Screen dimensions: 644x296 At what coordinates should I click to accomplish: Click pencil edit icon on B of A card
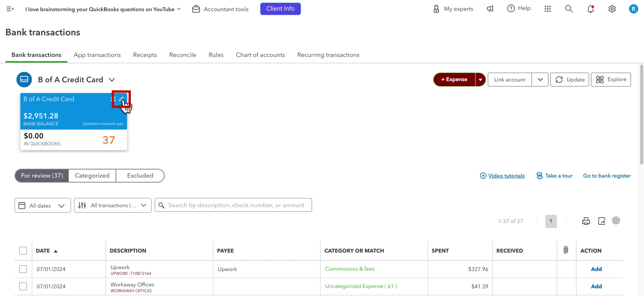pyautogui.click(x=121, y=99)
